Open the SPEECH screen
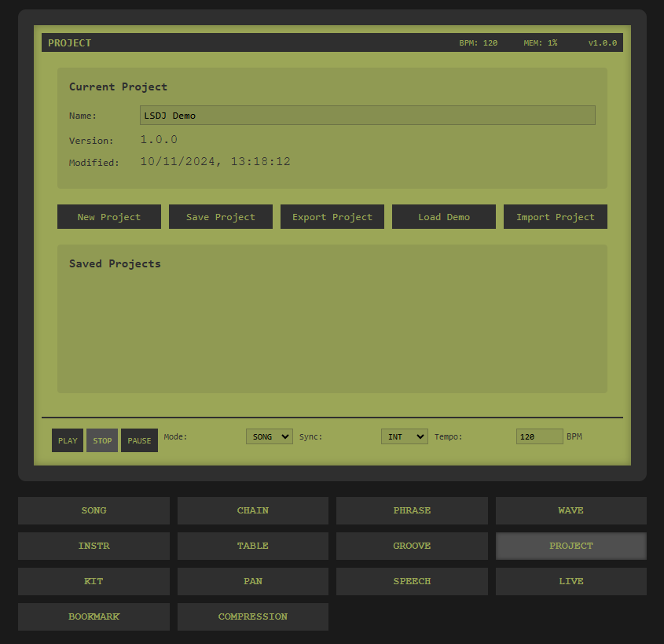The height and width of the screenshot is (644, 664). (412, 581)
